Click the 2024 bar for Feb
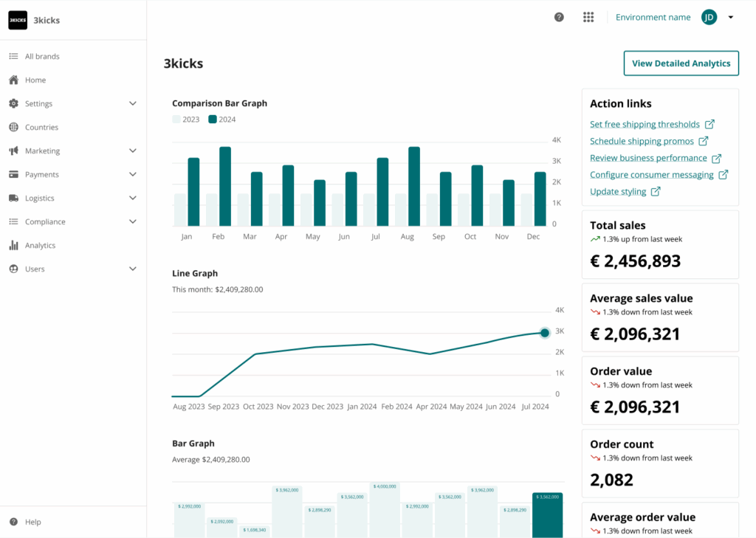This screenshot has height=538, width=756. (225, 187)
